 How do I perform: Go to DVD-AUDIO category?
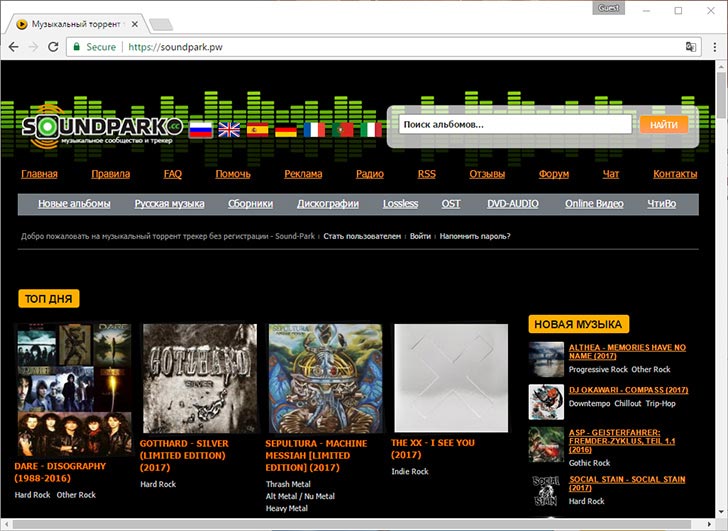(513, 204)
